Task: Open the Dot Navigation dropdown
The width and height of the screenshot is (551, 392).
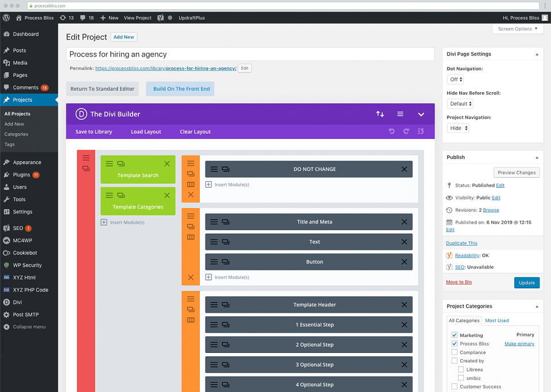Action: tap(455, 79)
